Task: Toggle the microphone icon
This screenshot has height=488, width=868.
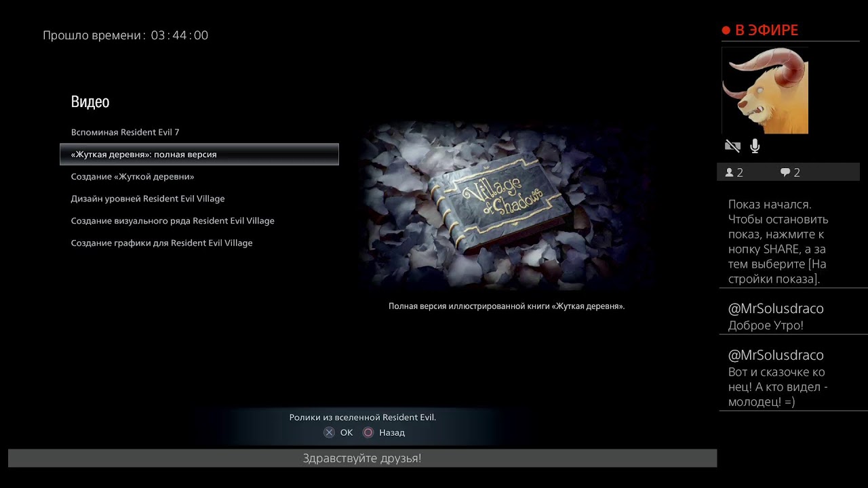Action: [x=755, y=146]
